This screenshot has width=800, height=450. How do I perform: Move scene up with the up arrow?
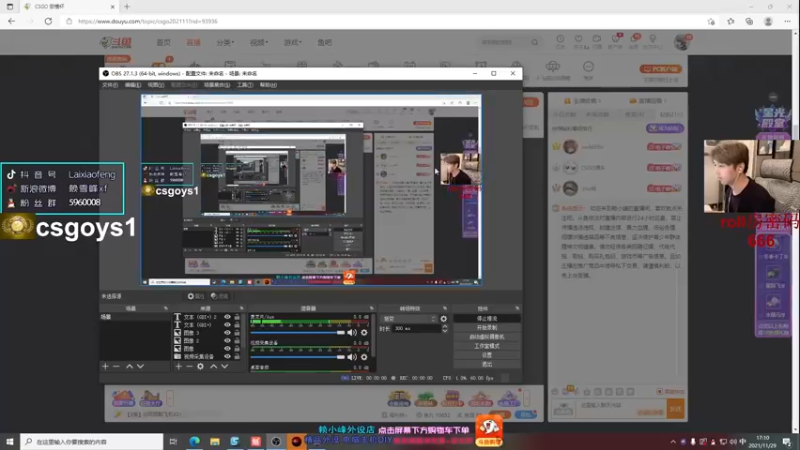(129, 366)
